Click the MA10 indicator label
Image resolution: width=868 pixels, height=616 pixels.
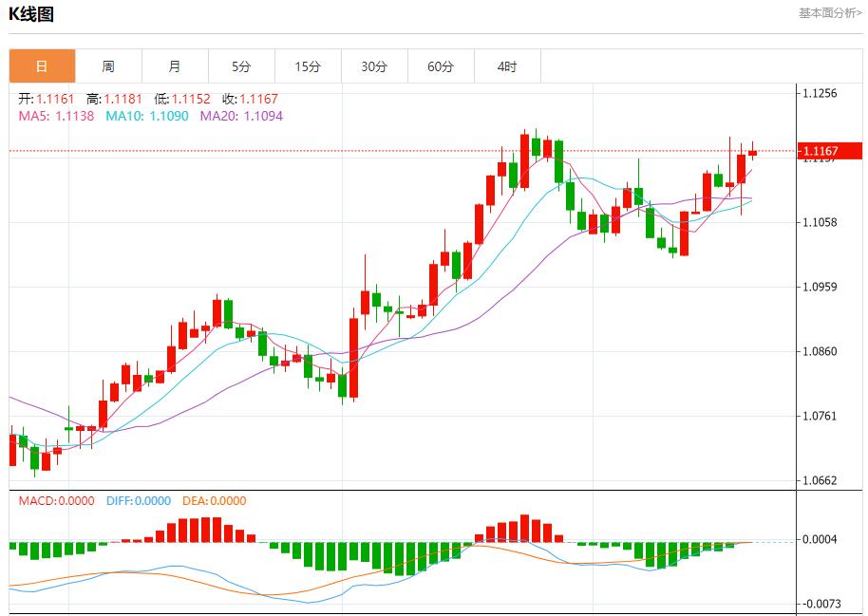click(x=147, y=116)
